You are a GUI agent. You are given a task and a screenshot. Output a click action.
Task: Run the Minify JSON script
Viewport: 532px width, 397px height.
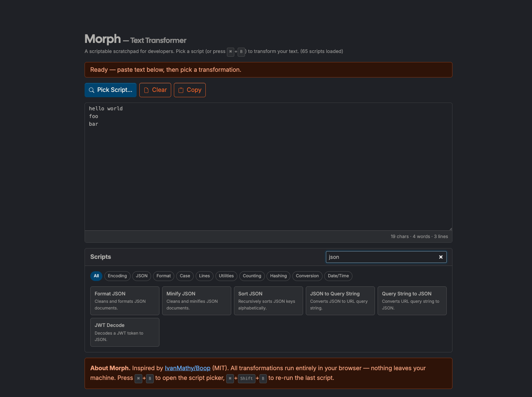point(197,301)
